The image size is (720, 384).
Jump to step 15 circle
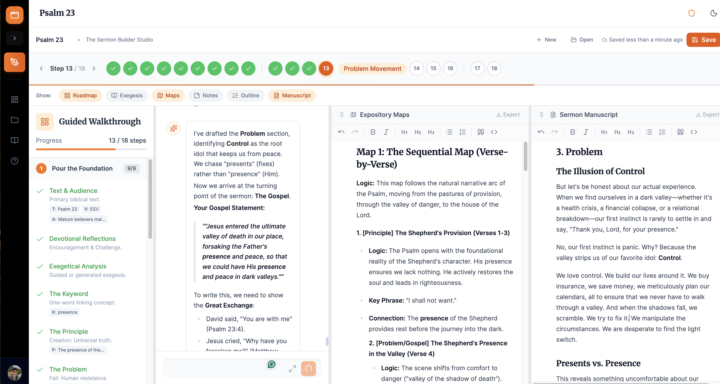pos(433,68)
